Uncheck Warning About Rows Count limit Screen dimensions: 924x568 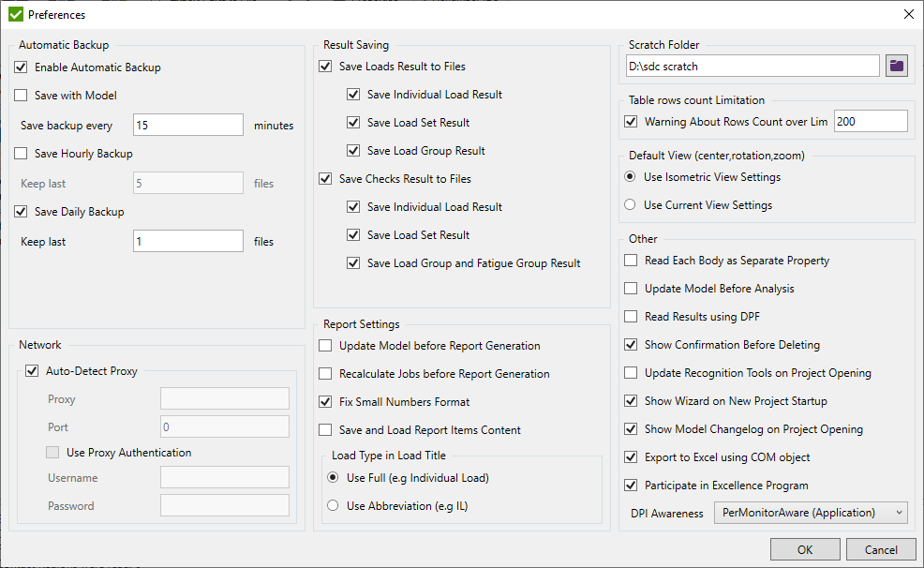[630, 120]
